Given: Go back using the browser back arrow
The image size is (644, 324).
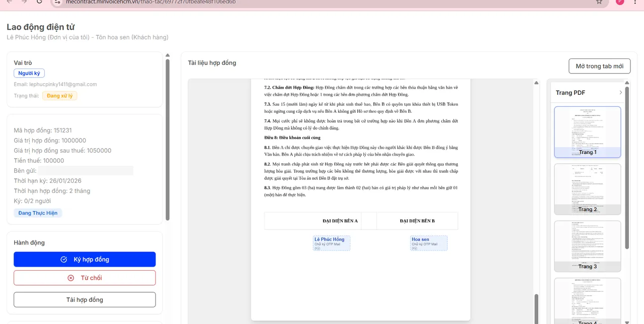Looking at the screenshot, I should pos(9,2).
